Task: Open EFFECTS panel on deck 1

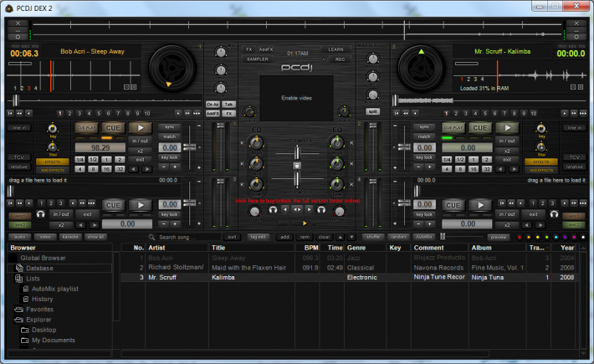Action: [52, 161]
